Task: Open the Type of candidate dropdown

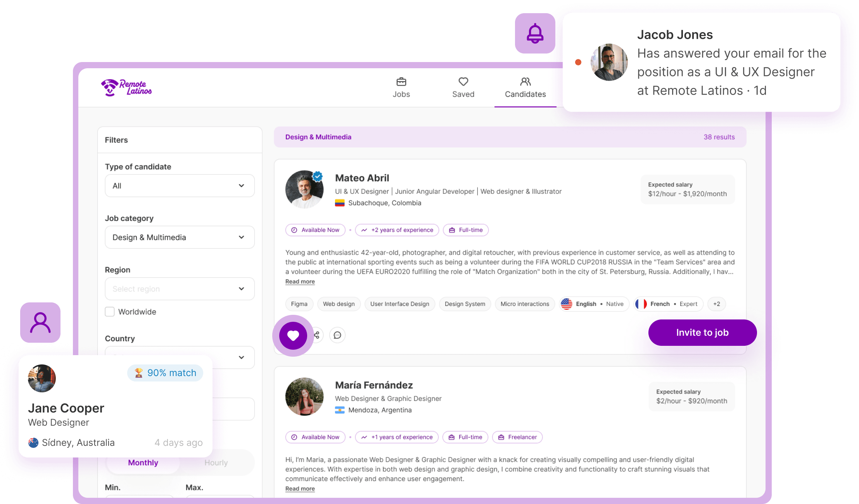Action: pos(179,185)
